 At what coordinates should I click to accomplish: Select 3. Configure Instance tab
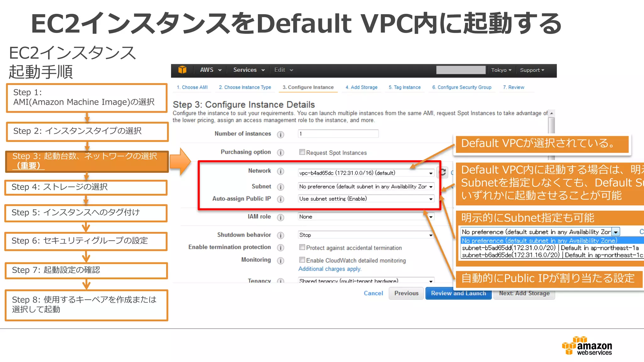pos(308,87)
